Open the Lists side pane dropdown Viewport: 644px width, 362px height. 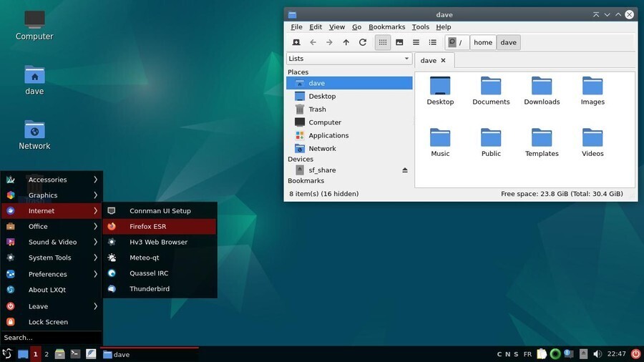pos(349,58)
